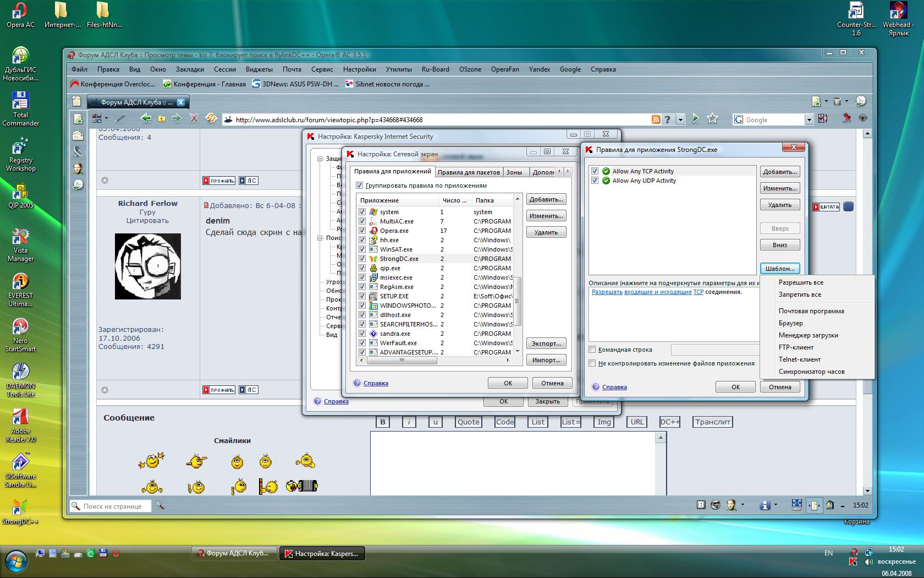Click the Opera forward navigation arrow
Screen dimensions: 924x578
[x=177, y=118]
